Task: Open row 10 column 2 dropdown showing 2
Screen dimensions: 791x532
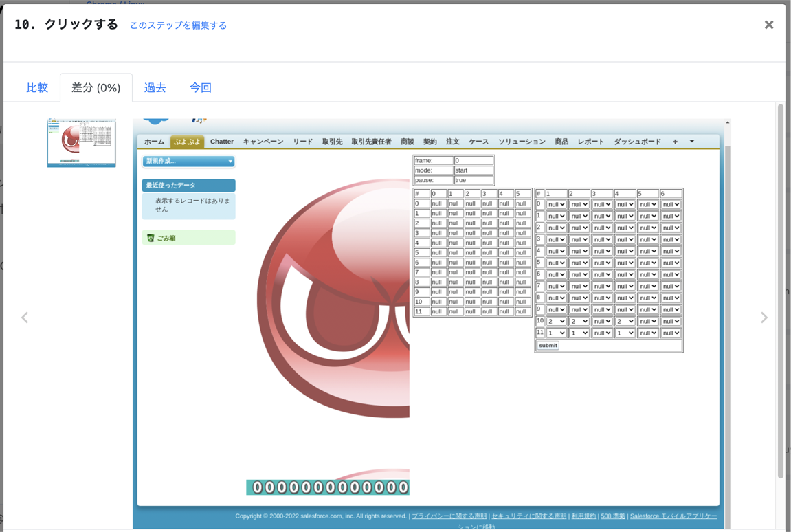Action: [x=579, y=322]
